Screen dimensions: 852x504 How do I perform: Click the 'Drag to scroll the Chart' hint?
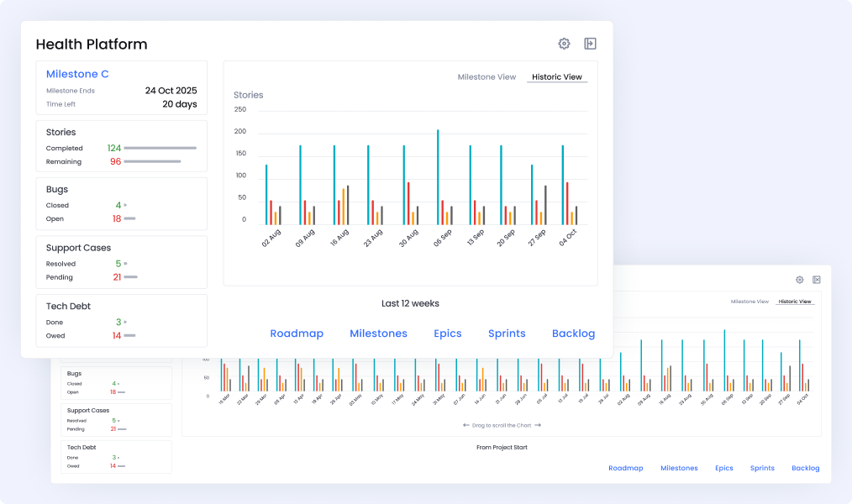pos(502,425)
